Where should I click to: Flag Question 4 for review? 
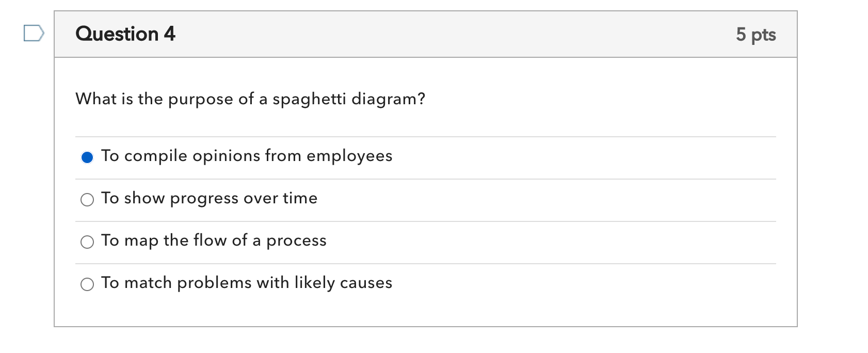(34, 34)
